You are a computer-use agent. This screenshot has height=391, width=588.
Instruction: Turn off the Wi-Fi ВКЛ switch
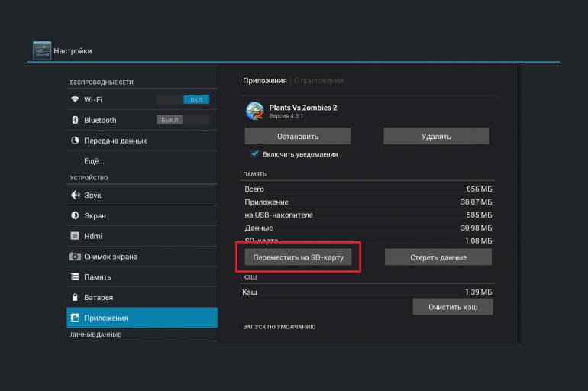[x=183, y=99]
